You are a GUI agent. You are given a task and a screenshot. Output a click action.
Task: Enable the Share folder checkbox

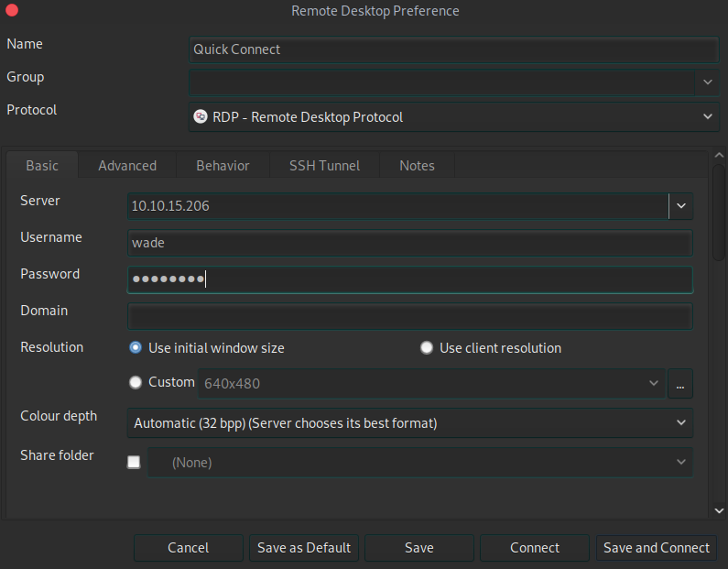134,463
